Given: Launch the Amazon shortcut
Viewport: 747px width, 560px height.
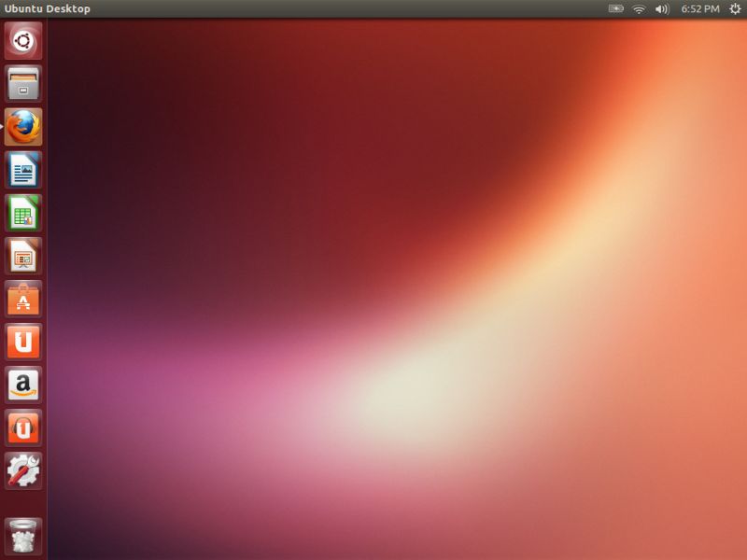Looking at the screenshot, I should click(x=22, y=385).
